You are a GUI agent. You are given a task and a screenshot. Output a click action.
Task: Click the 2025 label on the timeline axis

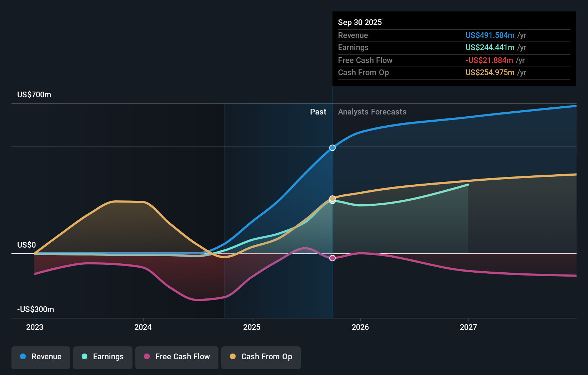pos(252,327)
